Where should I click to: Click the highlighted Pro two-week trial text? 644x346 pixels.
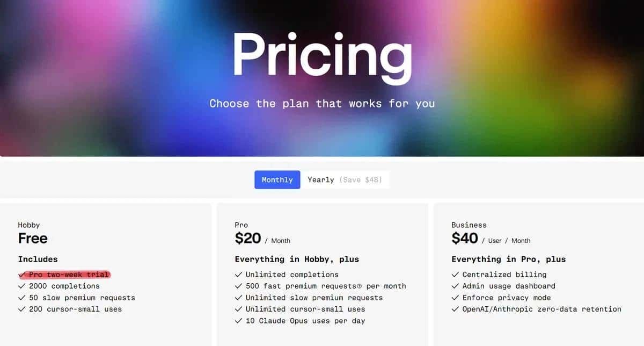click(69, 275)
